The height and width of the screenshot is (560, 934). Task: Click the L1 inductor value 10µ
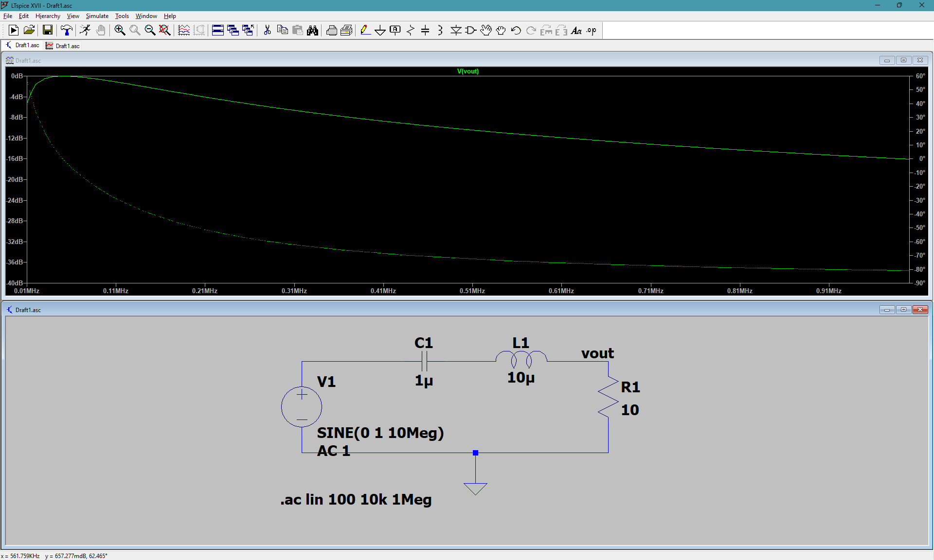[x=521, y=378]
